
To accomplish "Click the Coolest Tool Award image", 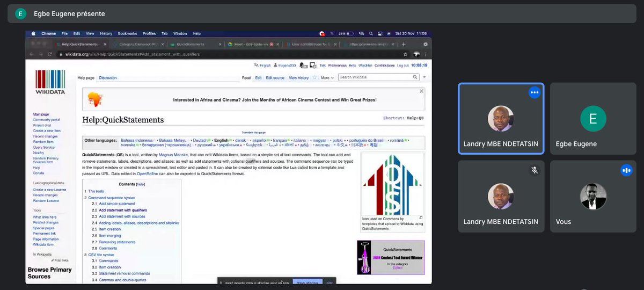I will (391, 257).
